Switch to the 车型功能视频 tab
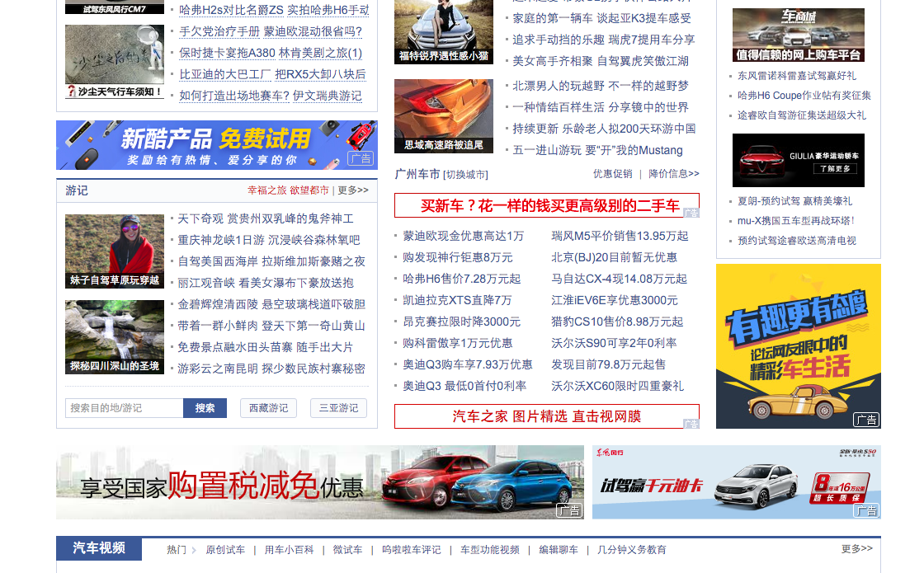The image size is (924, 573). [x=490, y=550]
